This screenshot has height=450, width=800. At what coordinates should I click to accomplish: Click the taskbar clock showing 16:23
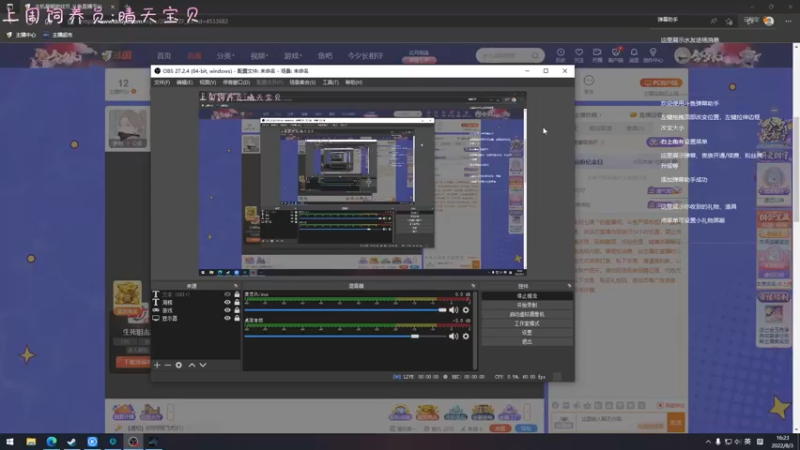782,442
